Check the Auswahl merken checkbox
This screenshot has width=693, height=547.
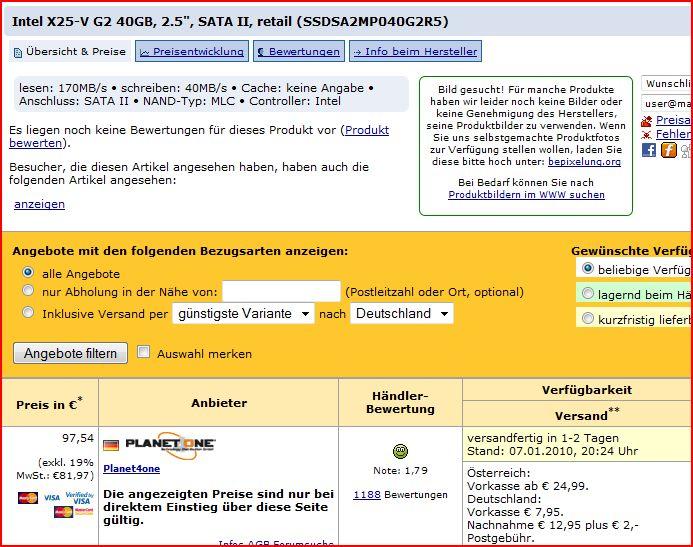point(143,352)
